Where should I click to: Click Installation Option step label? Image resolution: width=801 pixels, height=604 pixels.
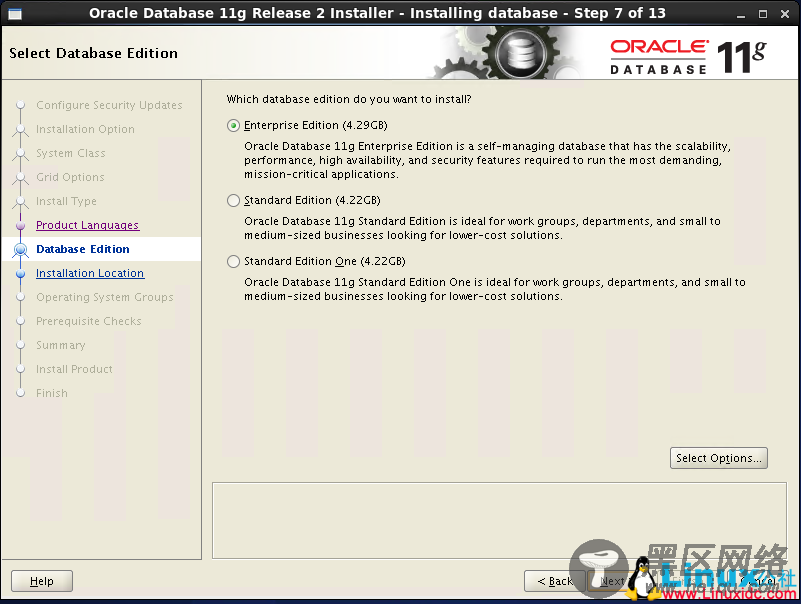point(85,129)
